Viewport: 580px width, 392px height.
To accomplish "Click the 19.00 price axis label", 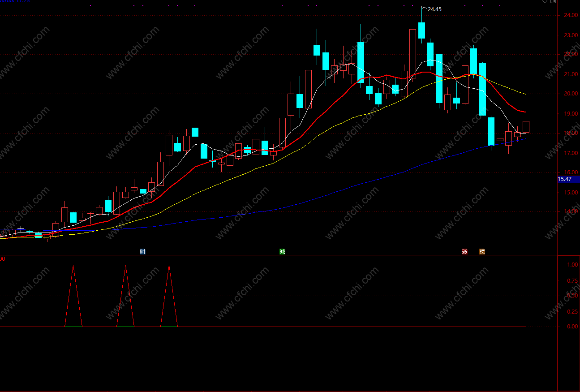I will point(571,114).
